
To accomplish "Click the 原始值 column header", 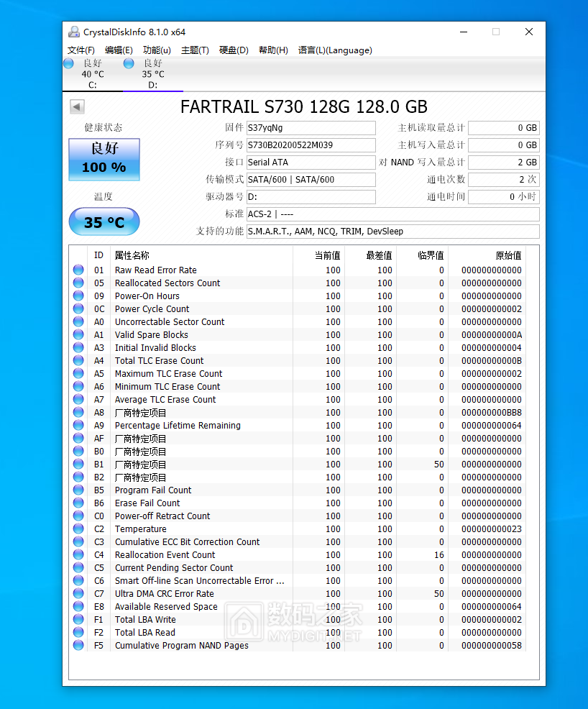I will [x=508, y=255].
